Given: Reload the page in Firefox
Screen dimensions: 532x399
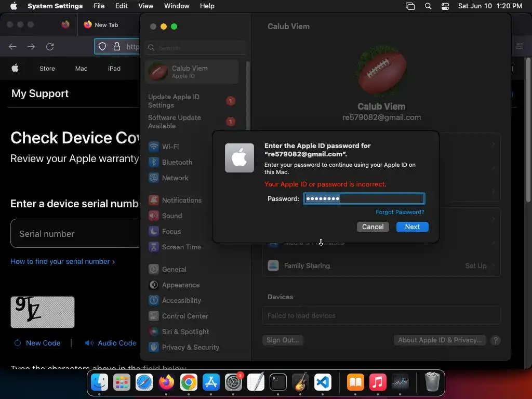Looking at the screenshot, I should (x=50, y=46).
